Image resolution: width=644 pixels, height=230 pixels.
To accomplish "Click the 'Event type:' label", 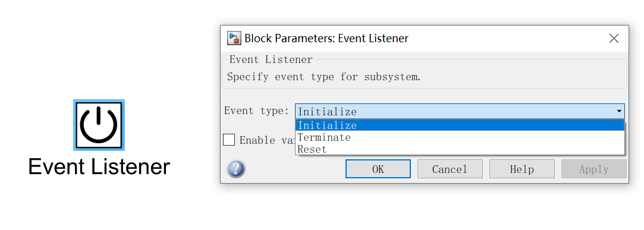I will pos(257,111).
